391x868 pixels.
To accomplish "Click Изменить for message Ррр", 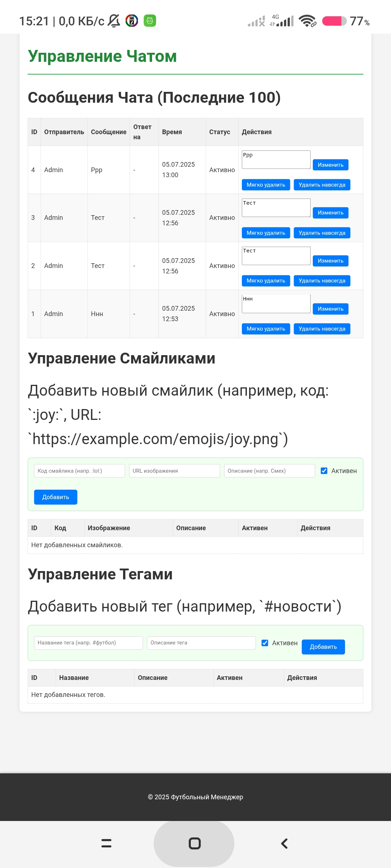I will click(331, 165).
